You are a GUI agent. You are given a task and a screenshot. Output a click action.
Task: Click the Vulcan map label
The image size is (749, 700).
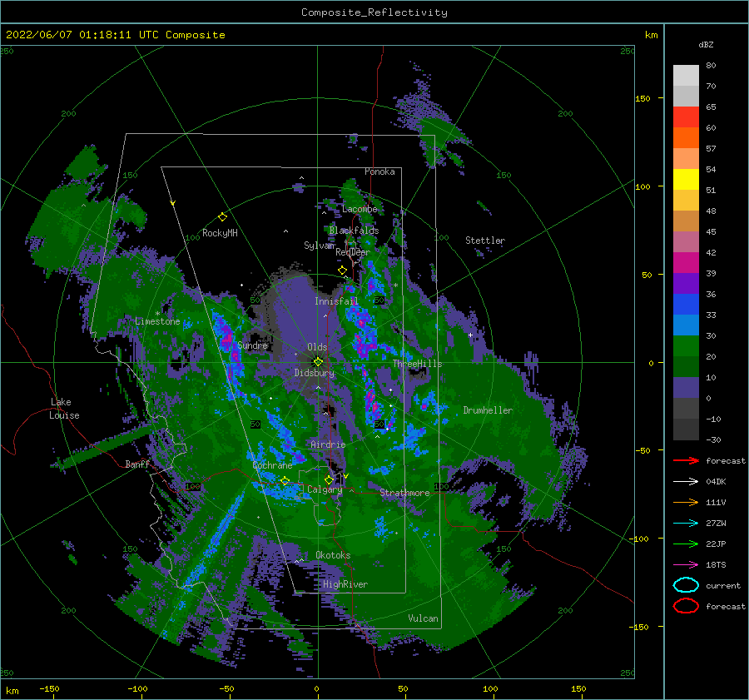pyautogui.click(x=423, y=618)
